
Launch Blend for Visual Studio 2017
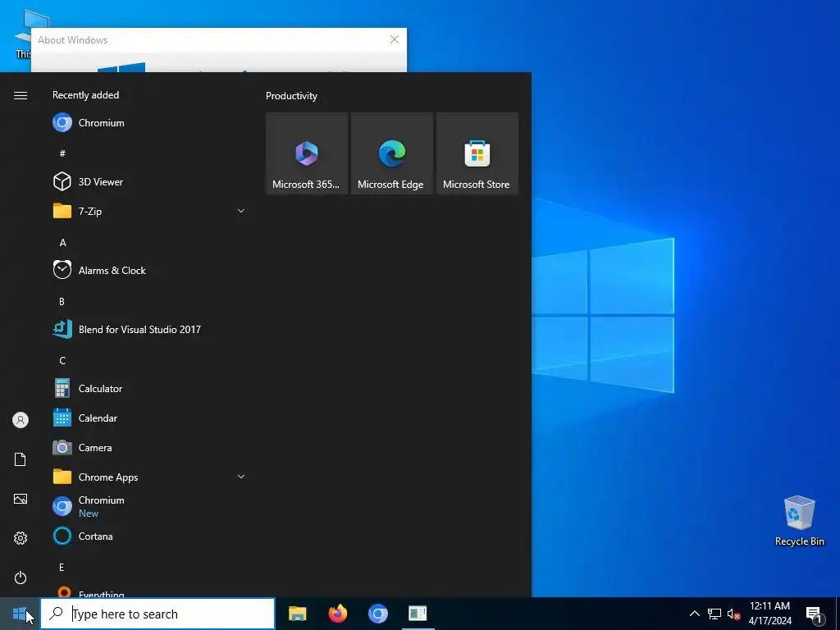tap(150, 330)
